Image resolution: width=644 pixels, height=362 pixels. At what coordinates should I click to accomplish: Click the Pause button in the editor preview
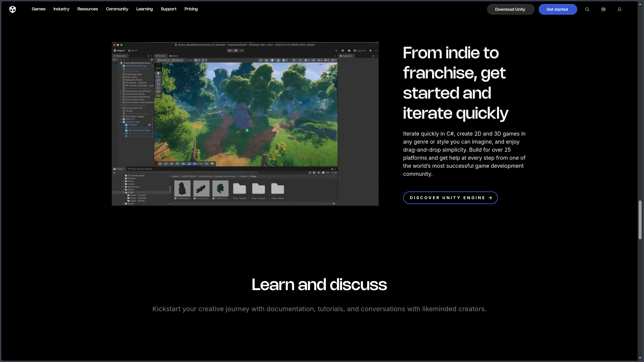[236, 50]
